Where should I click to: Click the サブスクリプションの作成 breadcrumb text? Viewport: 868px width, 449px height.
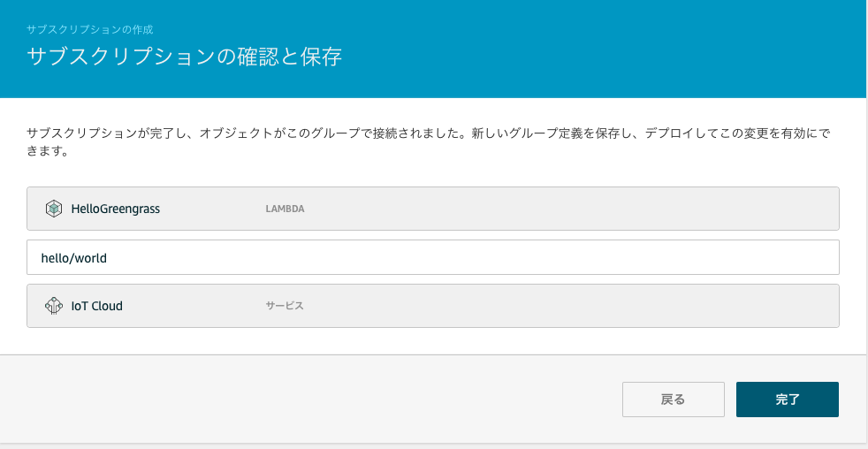coord(89,29)
